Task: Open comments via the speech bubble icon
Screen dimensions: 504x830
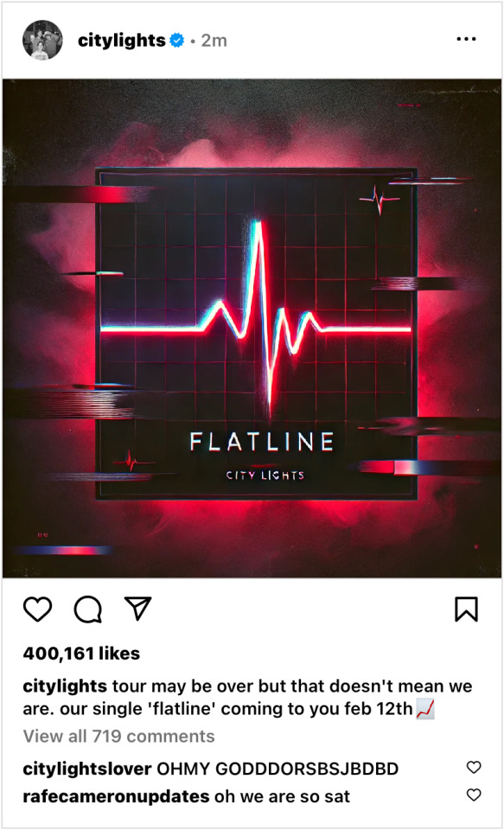Action: 88,610
